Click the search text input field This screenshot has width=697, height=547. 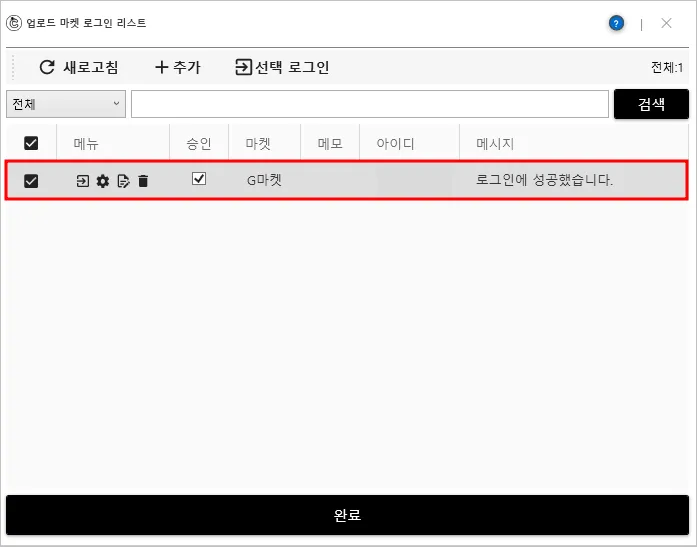point(370,104)
